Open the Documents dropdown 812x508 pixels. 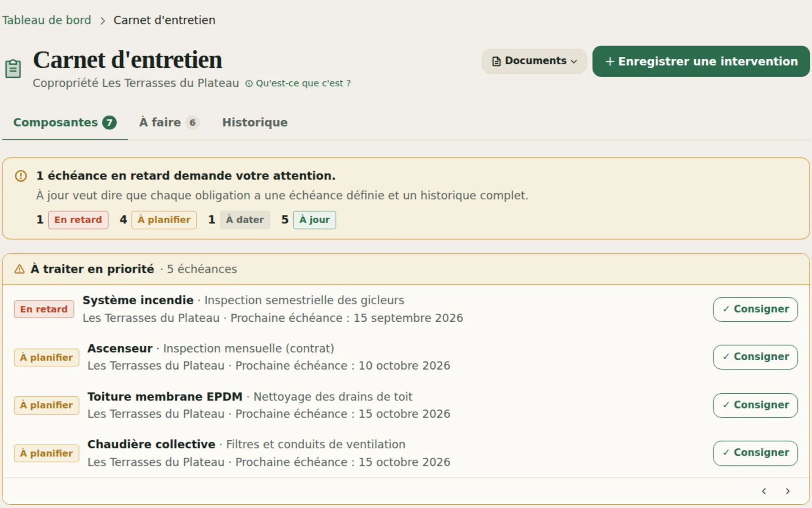pyautogui.click(x=534, y=61)
